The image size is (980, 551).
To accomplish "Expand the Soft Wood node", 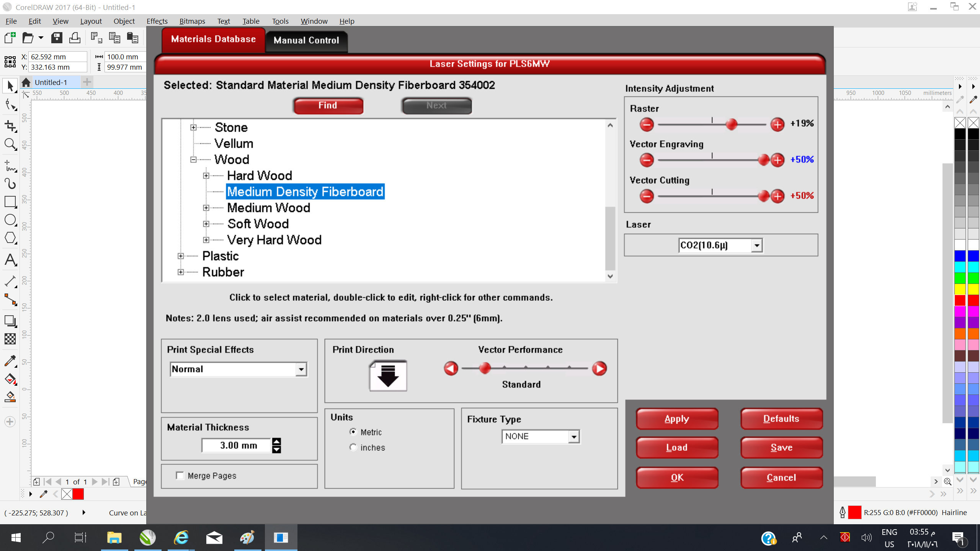I will coord(206,224).
